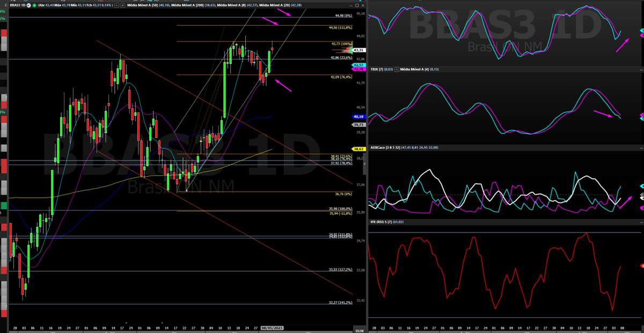Select the Média Móvel A [50] indicator label
Screen dimensions: 644x333
click(x=142, y=5)
